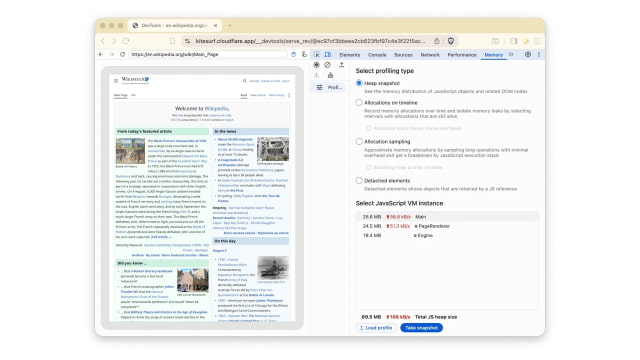This screenshot has width=640, height=360.
Task: Click the record heap profile icon
Action: point(316,65)
